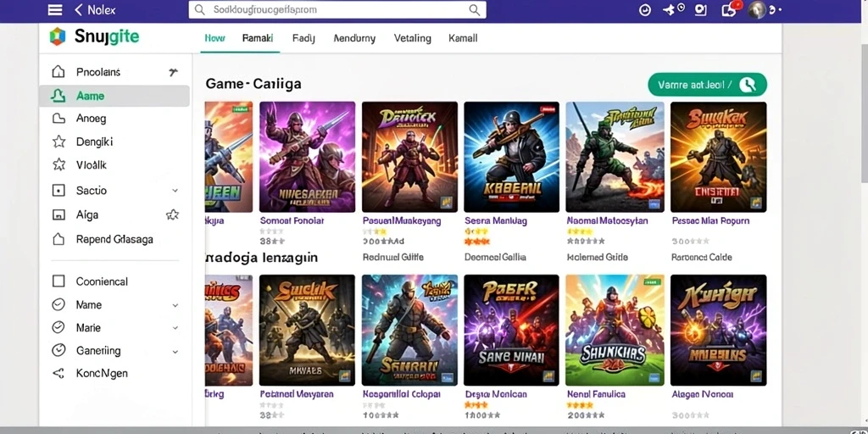Click the Somoal Fonoiar title link
Screen dimensions: 868x434
(292, 220)
